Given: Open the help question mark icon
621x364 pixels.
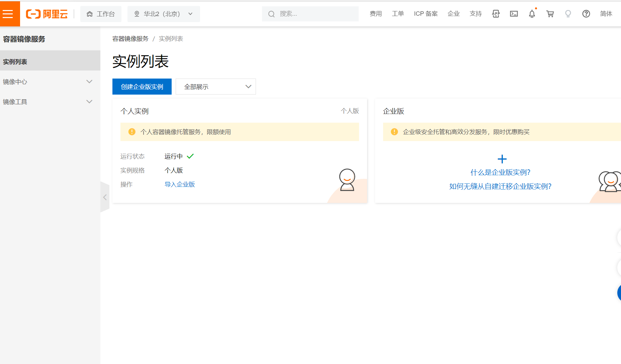Looking at the screenshot, I should (x=586, y=14).
